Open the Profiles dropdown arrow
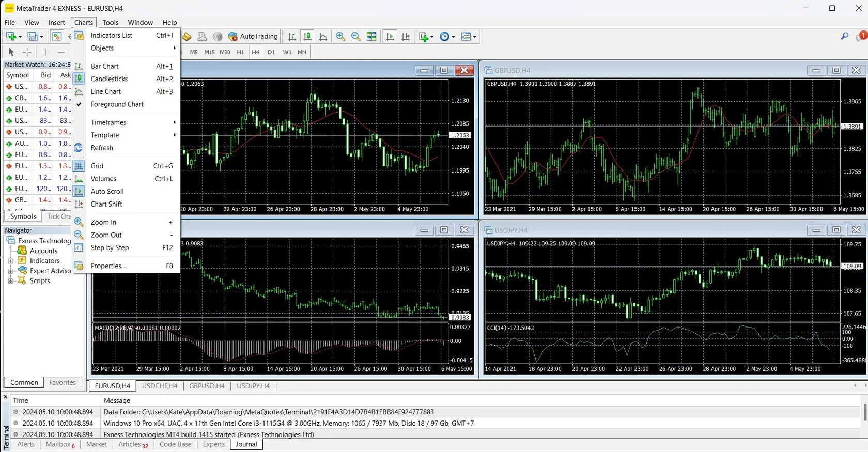This screenshot has height=452, width=868. point(41,37)
